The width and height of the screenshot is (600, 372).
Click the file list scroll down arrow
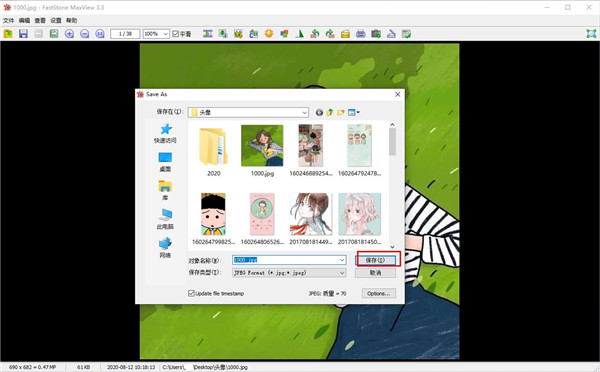tap(392, 247)
